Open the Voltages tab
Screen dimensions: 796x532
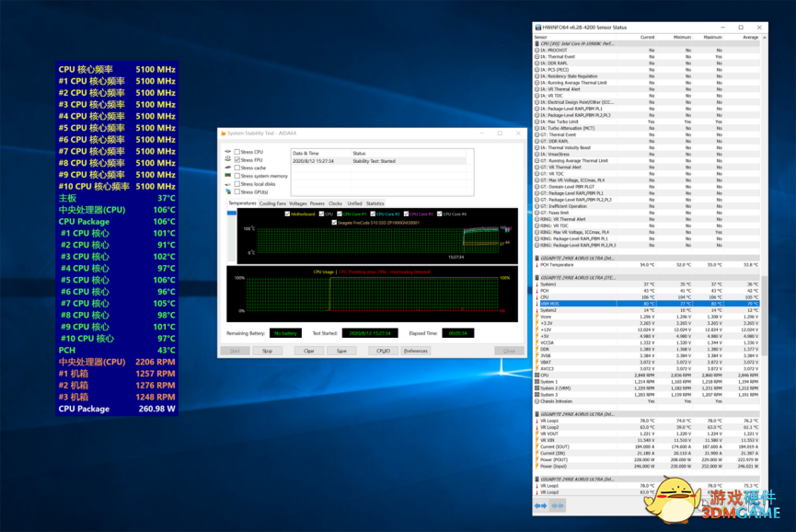298,203
